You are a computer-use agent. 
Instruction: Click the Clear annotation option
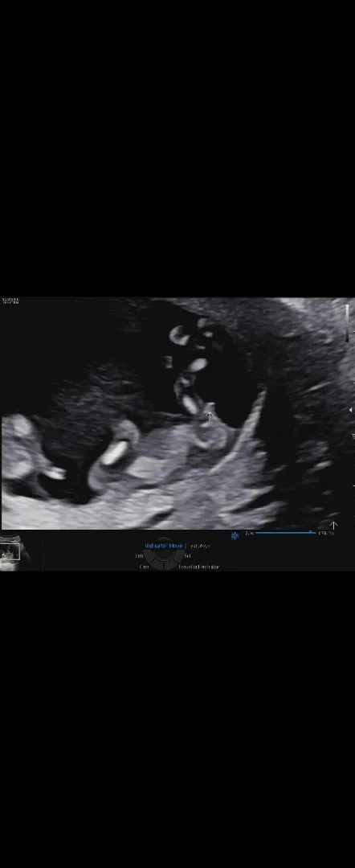pos(145,567)
